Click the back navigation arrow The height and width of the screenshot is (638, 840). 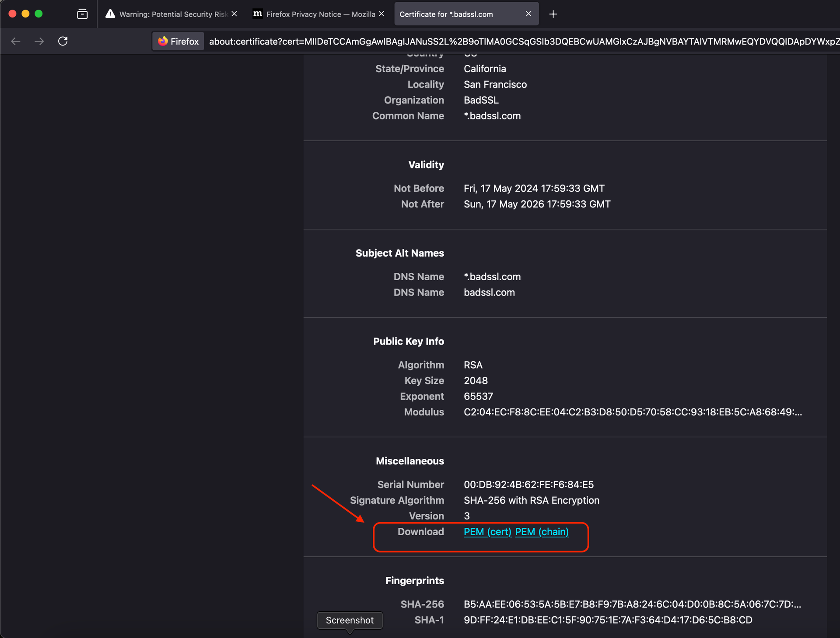[x=17, y=41]
